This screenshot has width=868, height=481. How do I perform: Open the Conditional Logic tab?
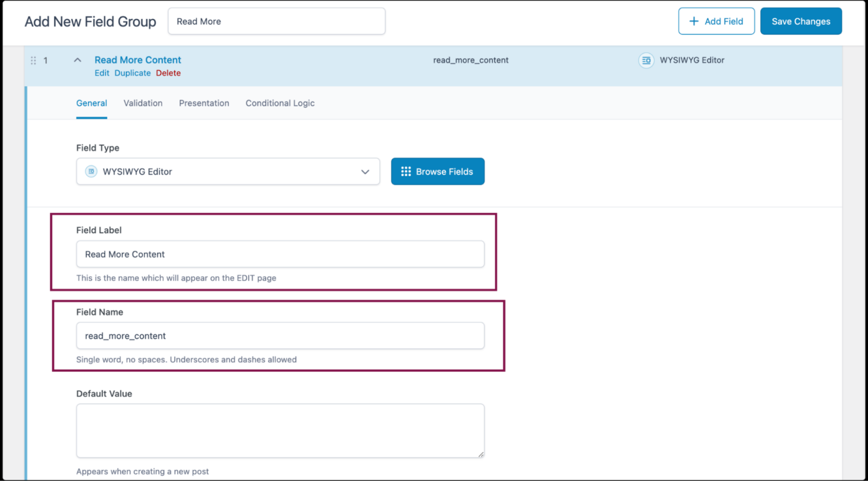[280, 103]
